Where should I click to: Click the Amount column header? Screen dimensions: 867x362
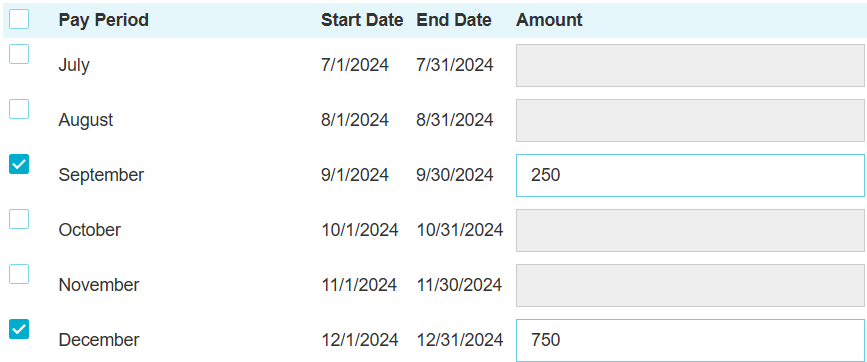point(549,20)
